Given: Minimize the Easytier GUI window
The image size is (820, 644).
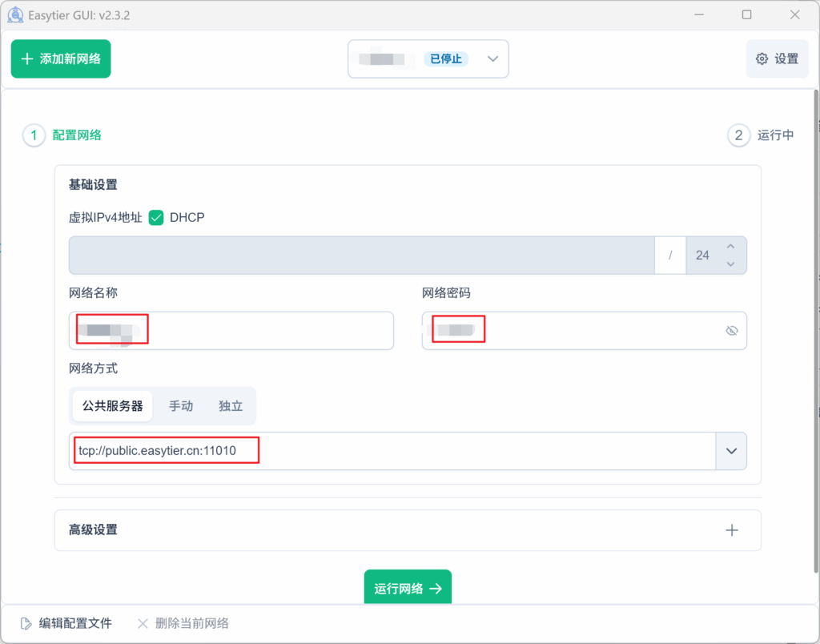Looking at the screenshot, I should (x=698, y=14).
